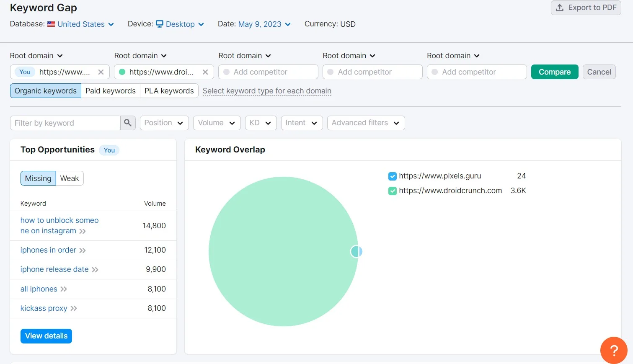Uncheck the droidcrunch.com checkbox in Keyword Overlap
Image resolution: width=633 pixels, height=364 pixels.
point(392,191)
